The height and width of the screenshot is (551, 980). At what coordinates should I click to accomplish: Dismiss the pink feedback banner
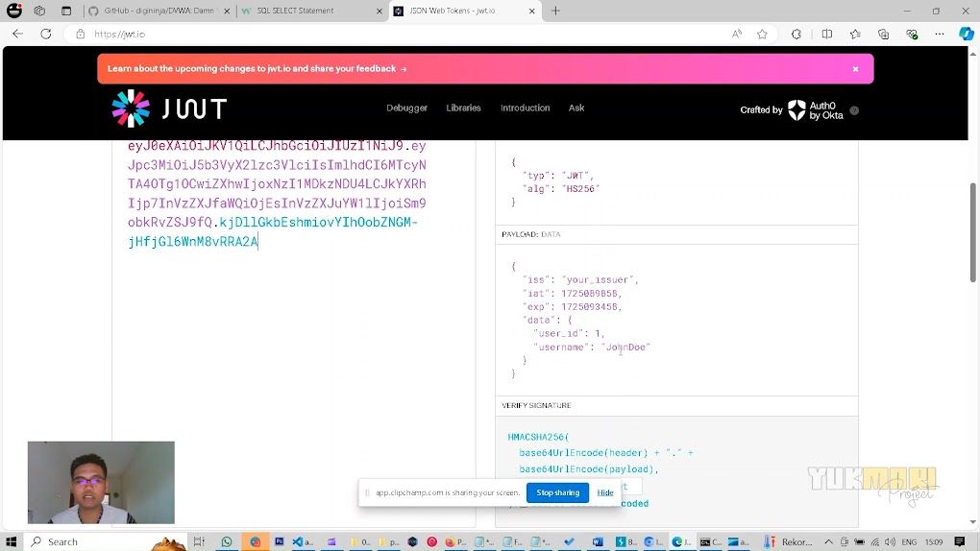tap(855, 69)
